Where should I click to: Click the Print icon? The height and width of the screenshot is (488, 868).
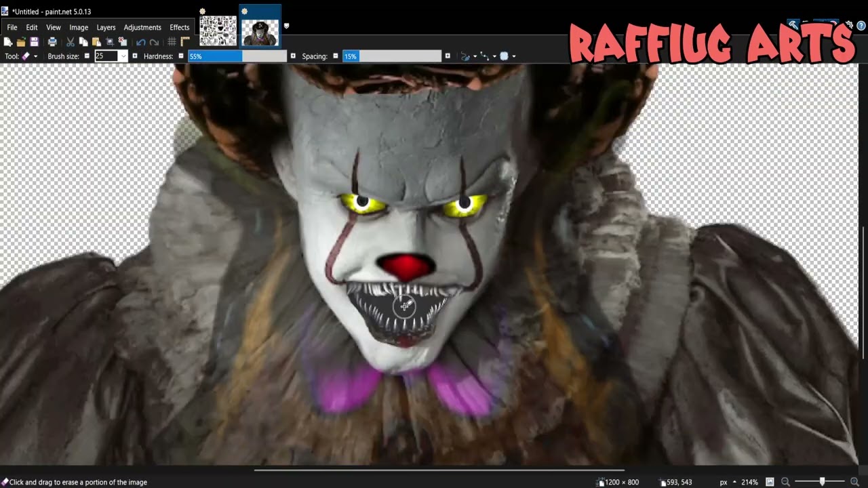coord(52,42)
